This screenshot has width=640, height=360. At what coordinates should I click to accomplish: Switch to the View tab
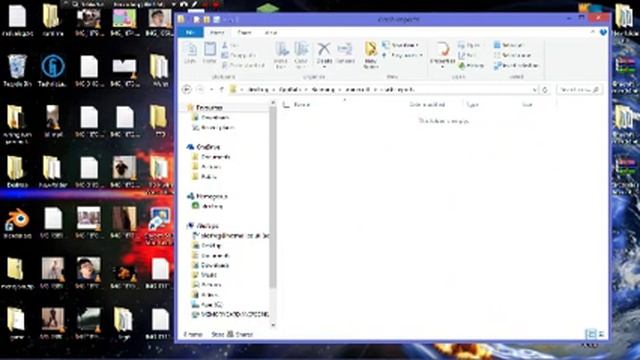[271, 32]
